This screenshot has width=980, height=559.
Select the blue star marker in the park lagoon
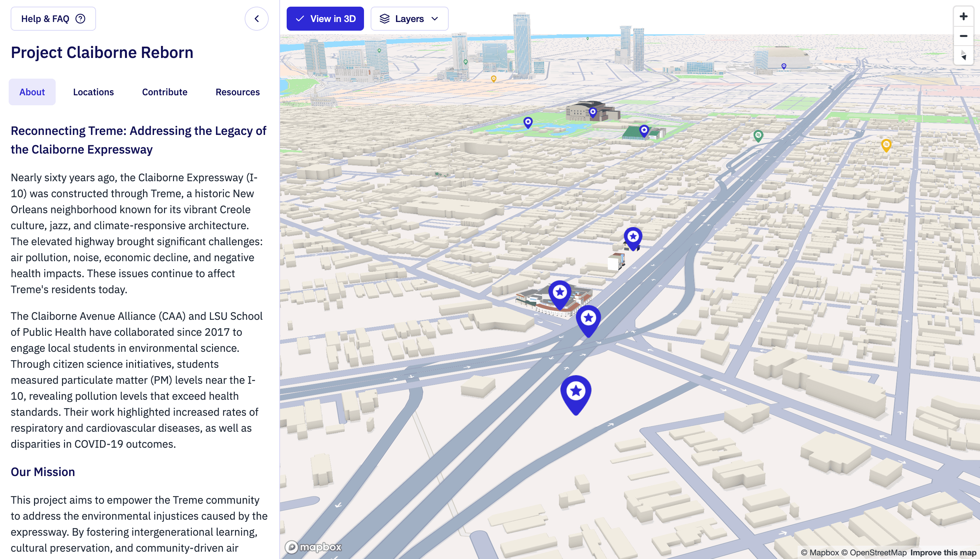pos(528,123)
